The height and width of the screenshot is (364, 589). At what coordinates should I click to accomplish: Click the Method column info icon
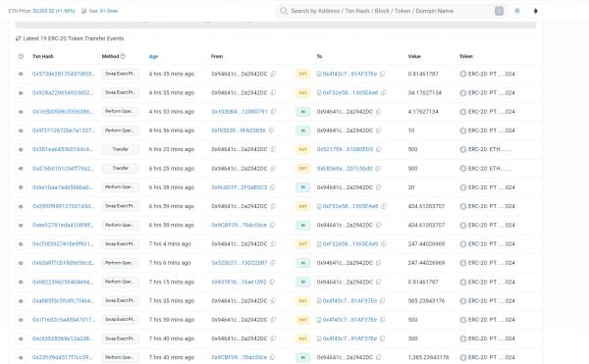pyautogui.click(x=123, y=56)
